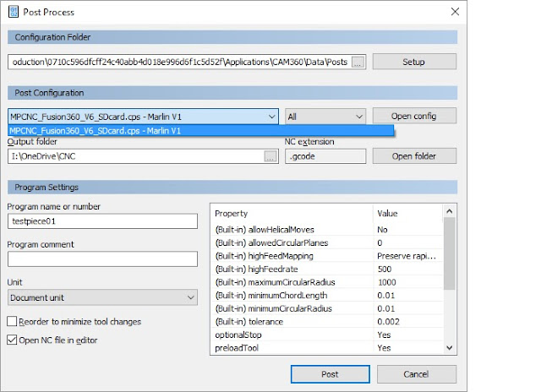Screen dimensions: 541x392
Task: Click the Property column header
Action: pos(231,214)
